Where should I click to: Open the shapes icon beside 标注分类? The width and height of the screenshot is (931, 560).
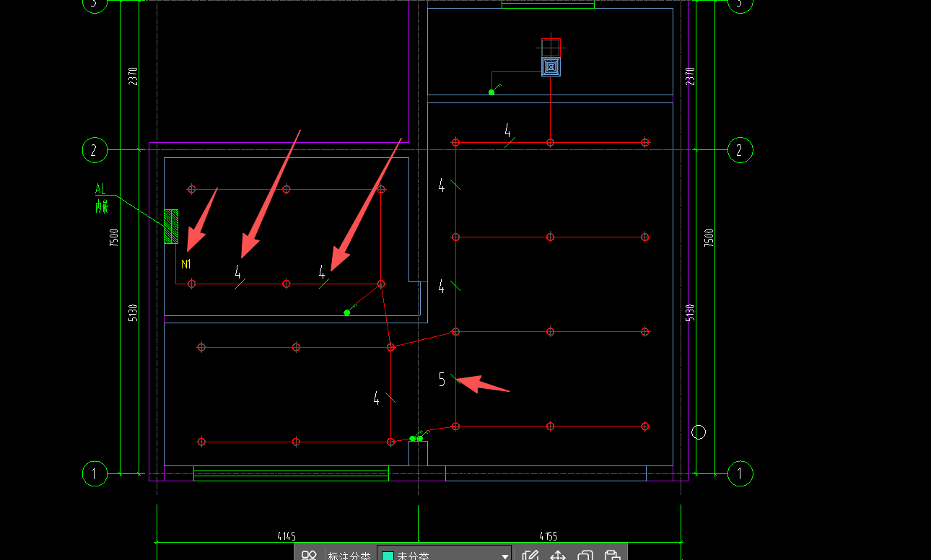(309, 556)
